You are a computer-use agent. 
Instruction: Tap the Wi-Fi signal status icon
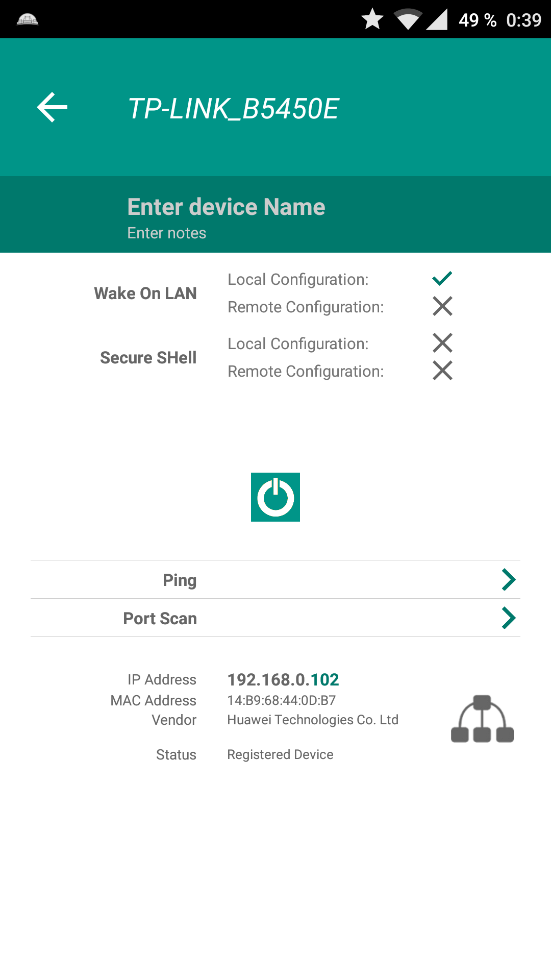click(409, 19)
